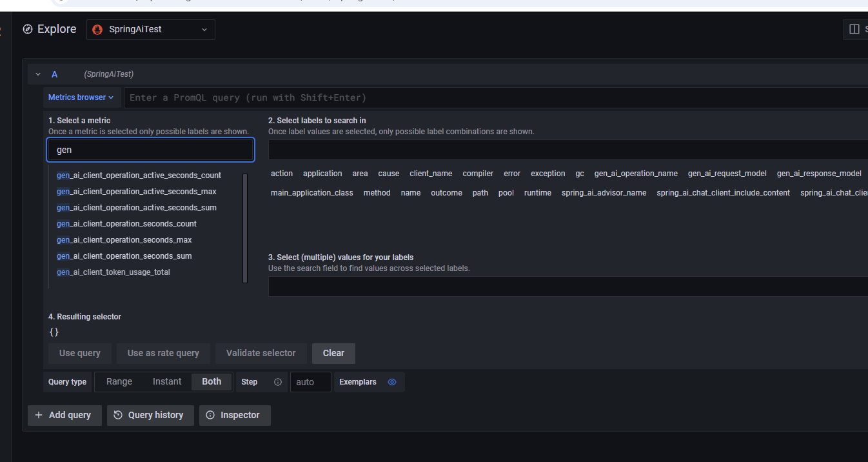Image resolution: width=868 pixels, height=462 pixels.
Task: Select the 'cause' label
Action: (x=389, y=174)
